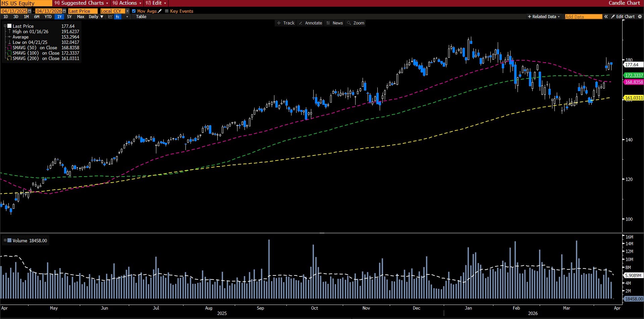Select the candlestick chart style icon

click(118, 17)
